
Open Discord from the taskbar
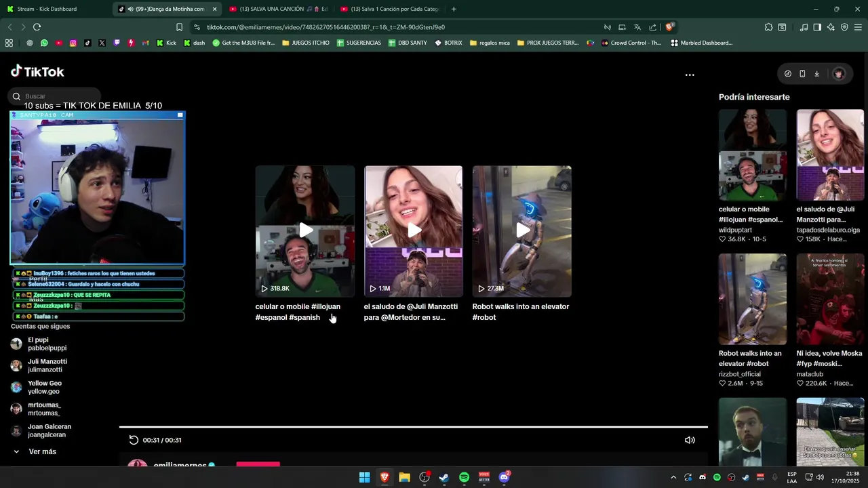pos(504,477)
